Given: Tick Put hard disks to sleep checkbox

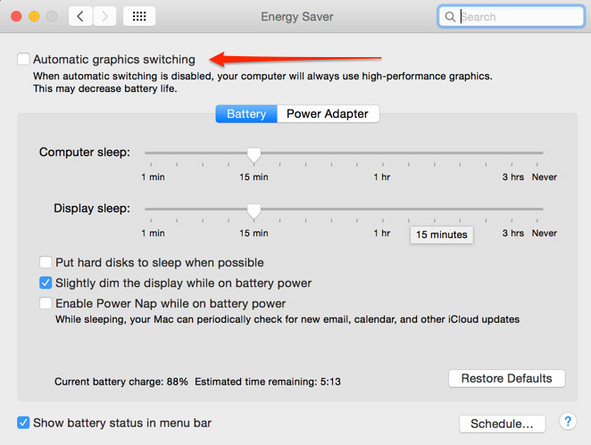Looking at the screenshot, I should coord(46,262).
